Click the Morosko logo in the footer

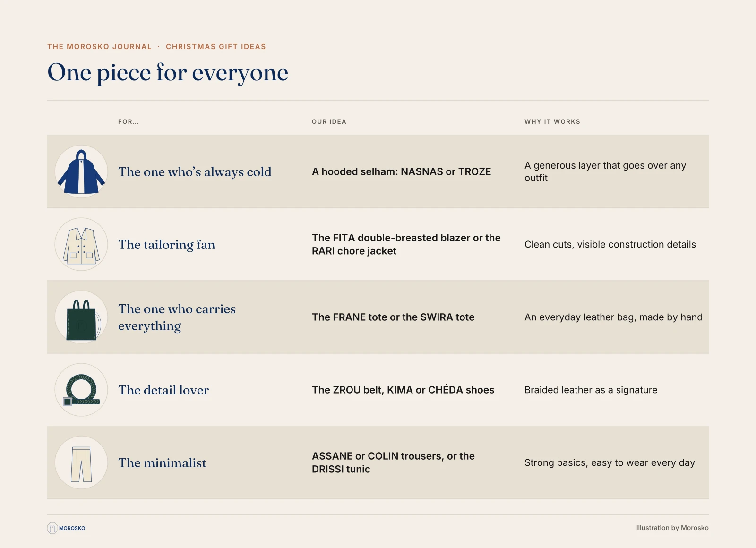tap(66, 528)
